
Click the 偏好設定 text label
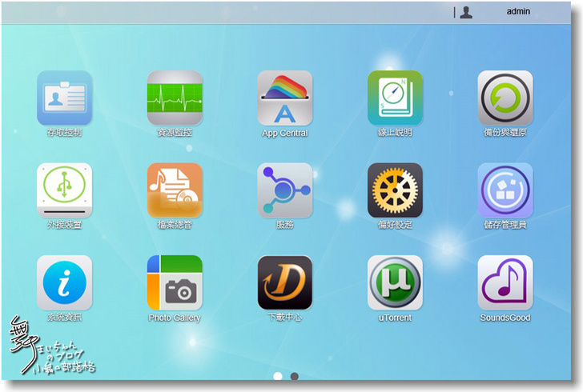396,225
